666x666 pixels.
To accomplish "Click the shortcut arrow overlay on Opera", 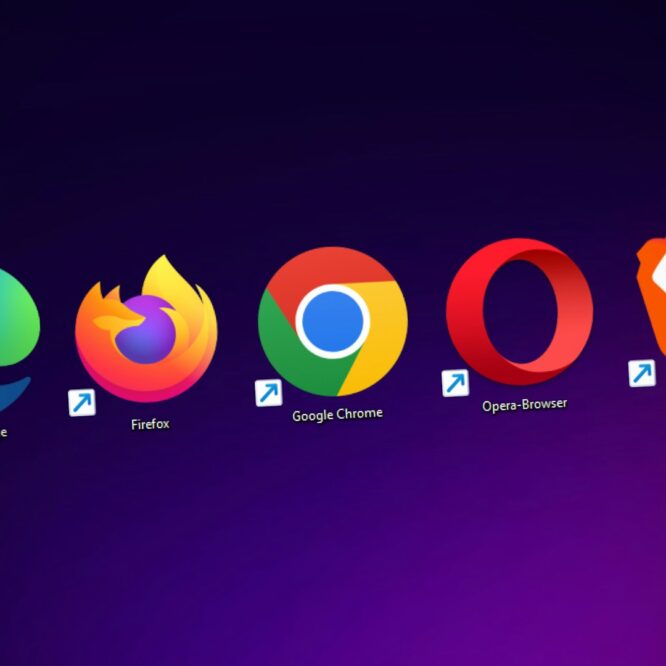I will coord(455,382).
